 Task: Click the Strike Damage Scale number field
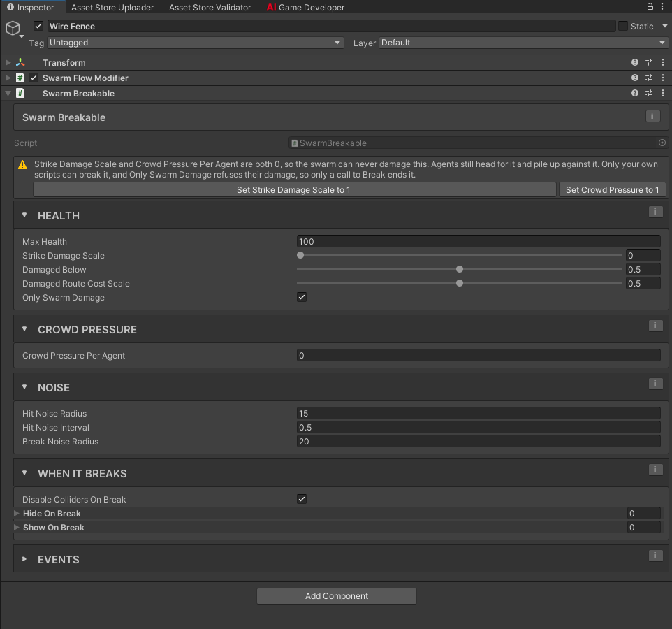point(643,255)
